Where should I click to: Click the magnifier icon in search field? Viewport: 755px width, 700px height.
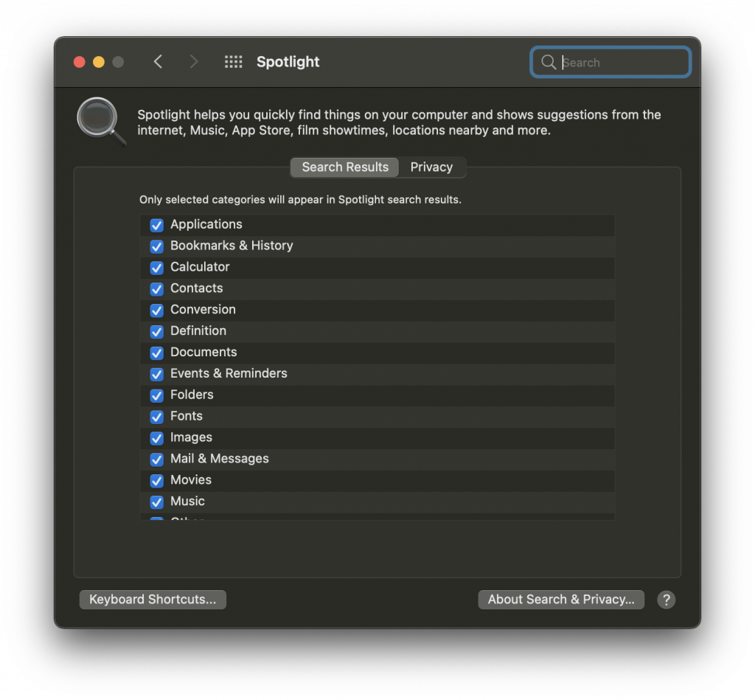(x=549, y=62)
